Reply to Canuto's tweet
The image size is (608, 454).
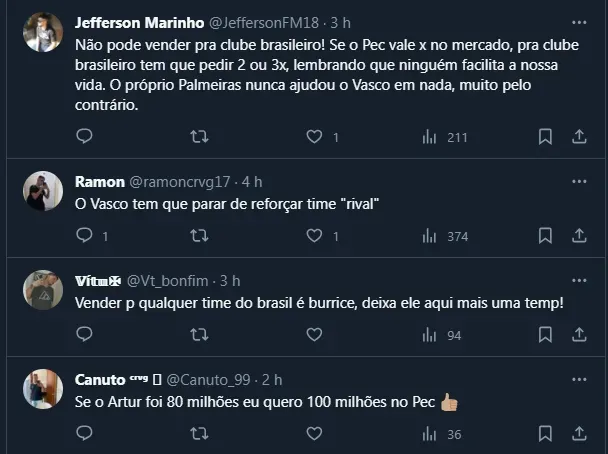click(x=84, y=434)
